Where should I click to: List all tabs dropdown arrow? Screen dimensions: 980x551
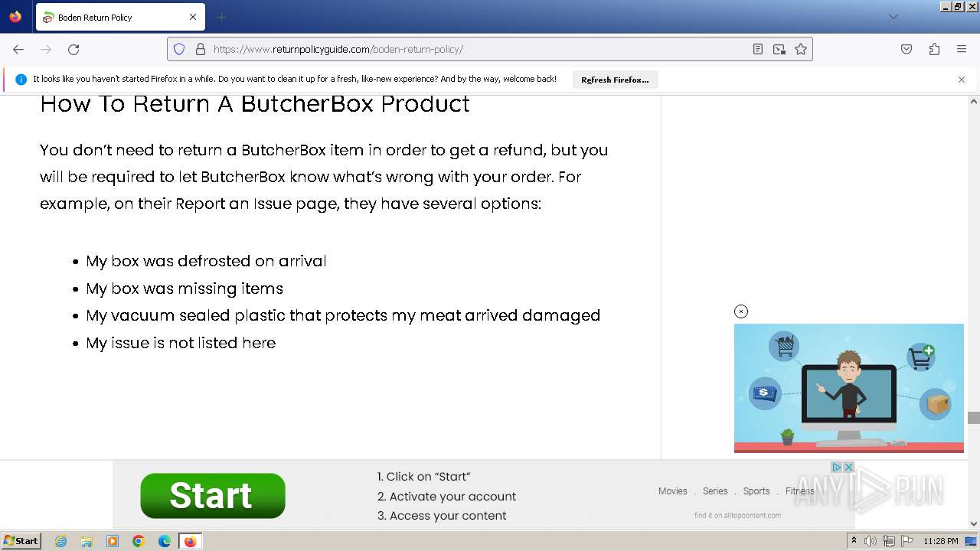[x=893, y=17]
